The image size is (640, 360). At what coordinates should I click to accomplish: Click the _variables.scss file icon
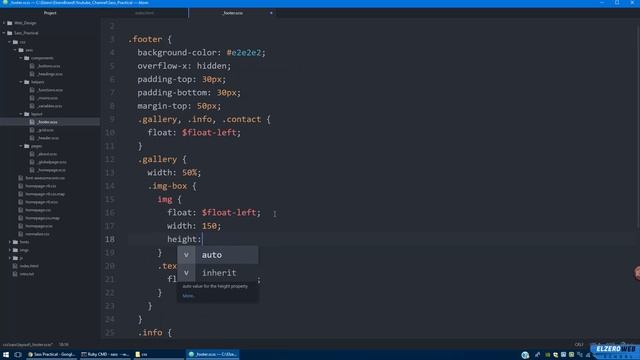(x=32, y=106)
